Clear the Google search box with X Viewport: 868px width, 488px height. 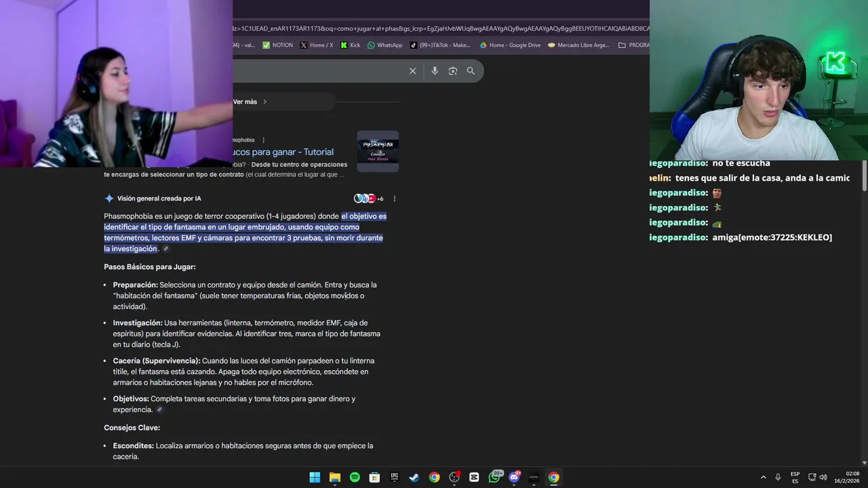pos(412,70)
